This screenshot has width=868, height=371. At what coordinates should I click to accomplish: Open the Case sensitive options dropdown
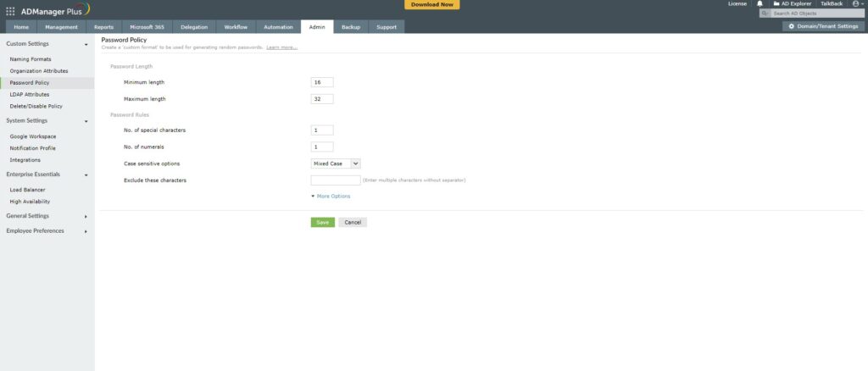336,163
